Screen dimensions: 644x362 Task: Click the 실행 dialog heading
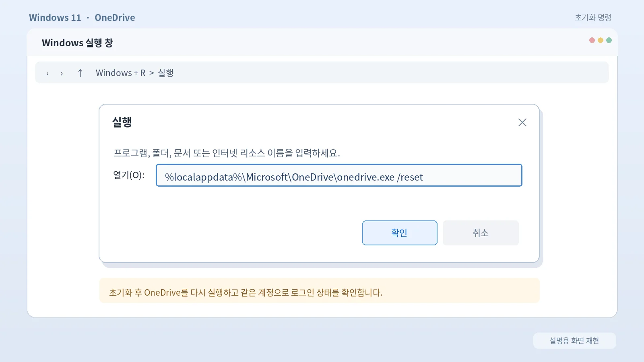tap(122, 122)
